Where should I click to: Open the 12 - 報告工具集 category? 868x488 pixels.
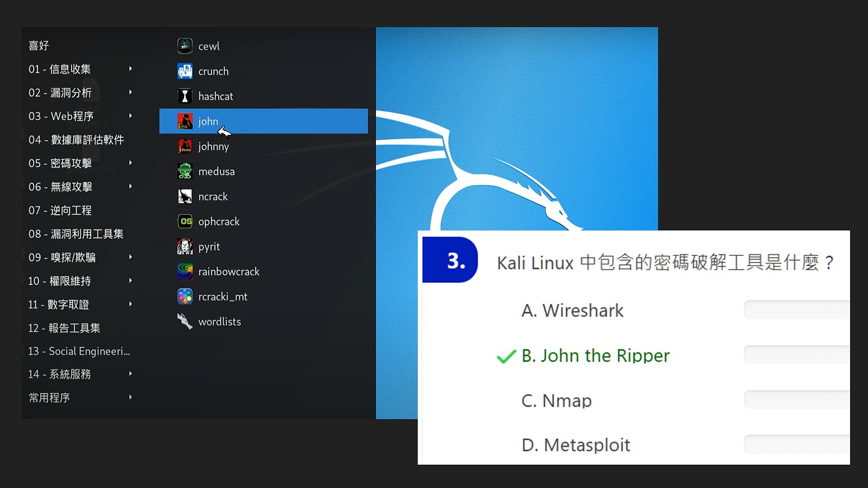pyautogui.click(x=64, y=328)
